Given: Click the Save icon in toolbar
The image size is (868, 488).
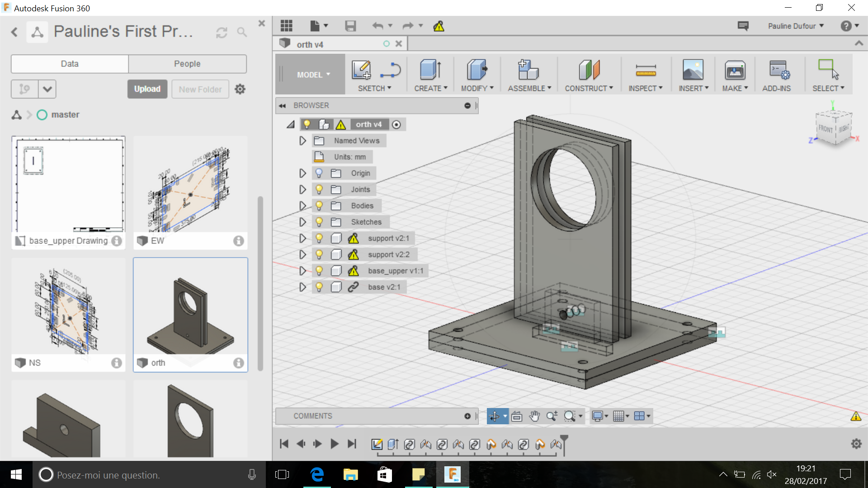Looking at the screenshot, I should (x=350, y=26).
